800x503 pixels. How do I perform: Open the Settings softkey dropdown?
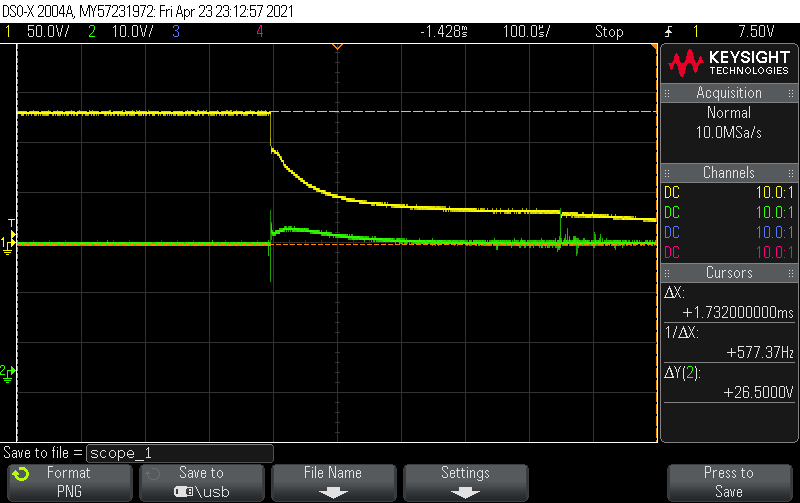point(465,482)
